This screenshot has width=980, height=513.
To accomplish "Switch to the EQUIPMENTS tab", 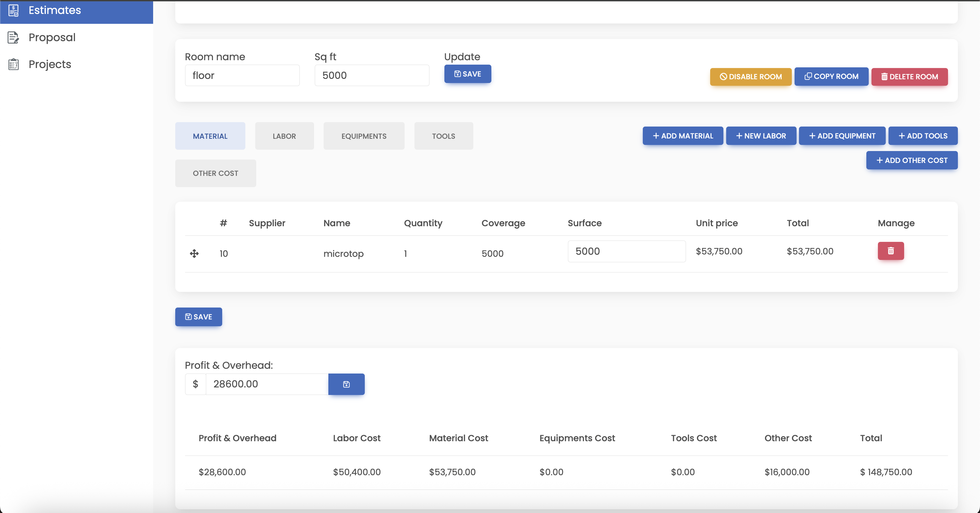I will point(363,136).
